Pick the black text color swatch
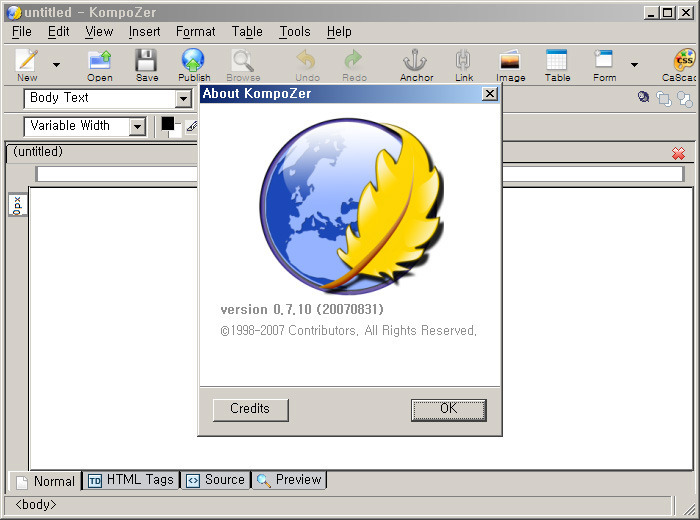Image resolution: width=700 pixels, height=520 pixels. point(167,124)
